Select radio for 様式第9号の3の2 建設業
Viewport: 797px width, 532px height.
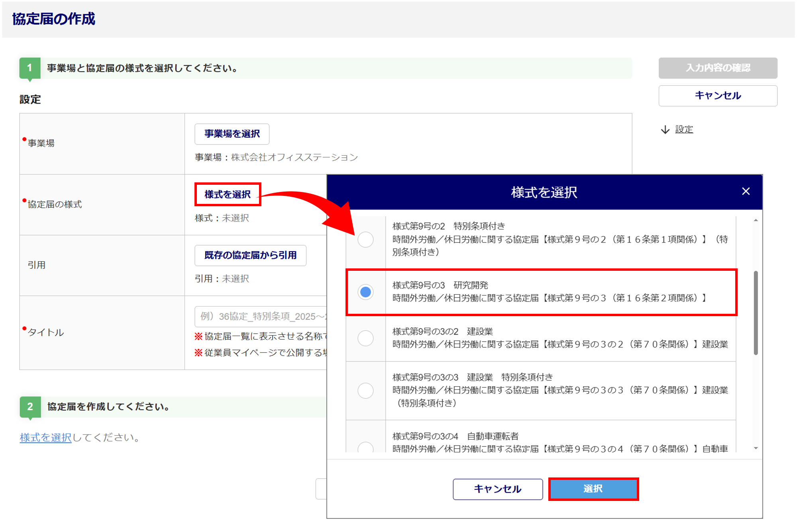[365, 338]
